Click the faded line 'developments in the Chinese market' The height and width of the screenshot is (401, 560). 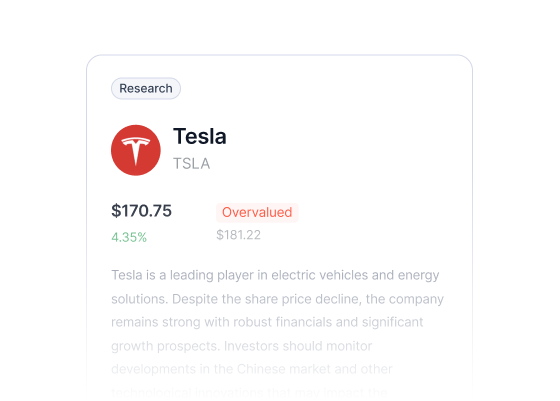pyautogui.click(x=252, y=369)
